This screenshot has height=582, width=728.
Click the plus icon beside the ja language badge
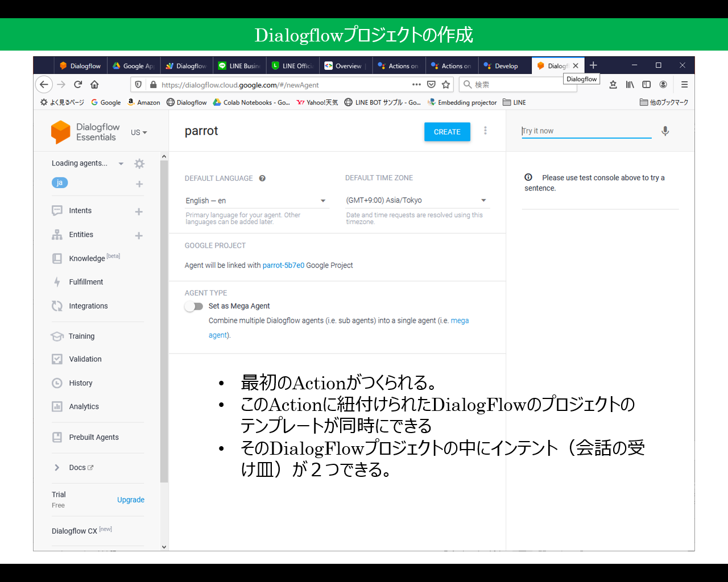coord(139,184)
